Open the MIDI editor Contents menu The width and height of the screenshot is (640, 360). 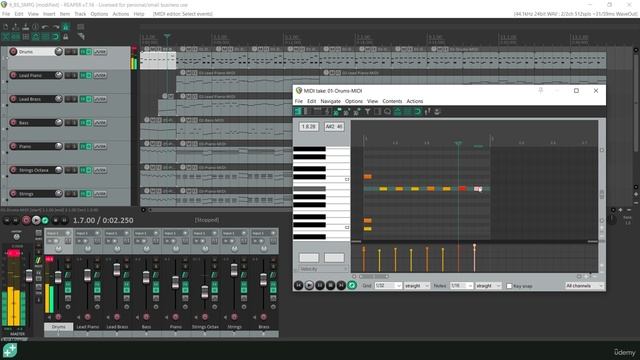coord(392,101)
